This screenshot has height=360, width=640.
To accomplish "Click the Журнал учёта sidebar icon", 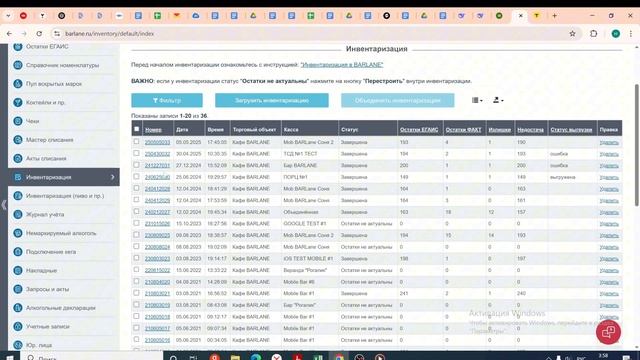I will click(x=18, y=214).
